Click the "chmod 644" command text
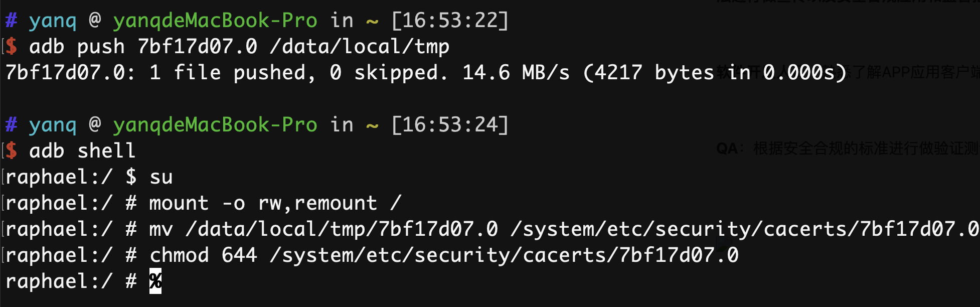Screen dimensions: 980x307 coord(203,255)
